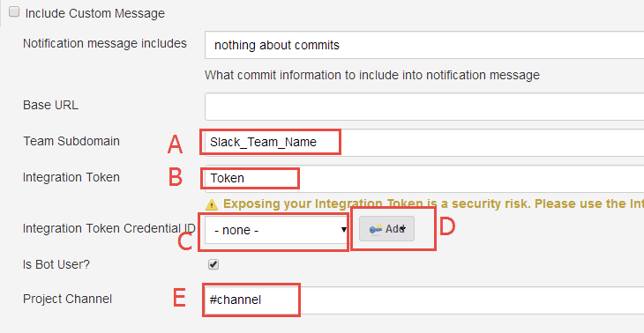The image size is (644, 333).
Task: Click the 'Integration Token' label
Action: 71,177
